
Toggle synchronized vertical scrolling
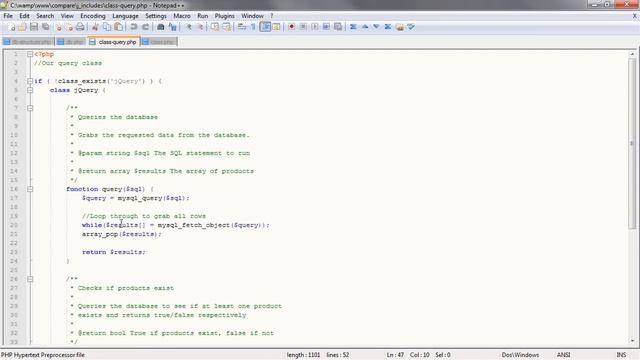click(215, 27)
